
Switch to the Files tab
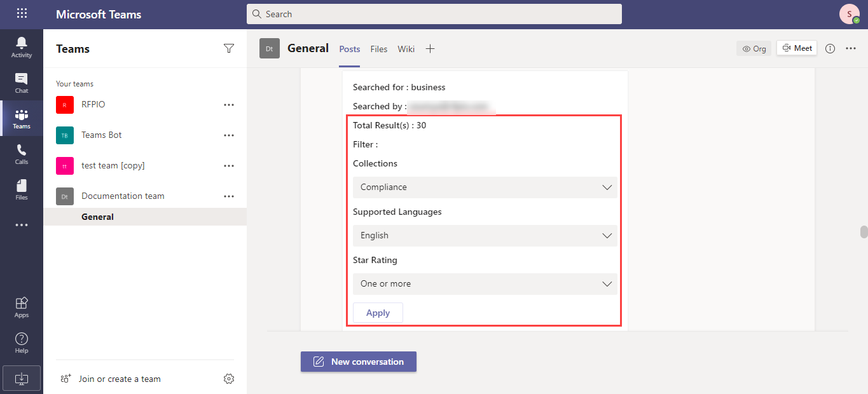[x=379, y=49]
